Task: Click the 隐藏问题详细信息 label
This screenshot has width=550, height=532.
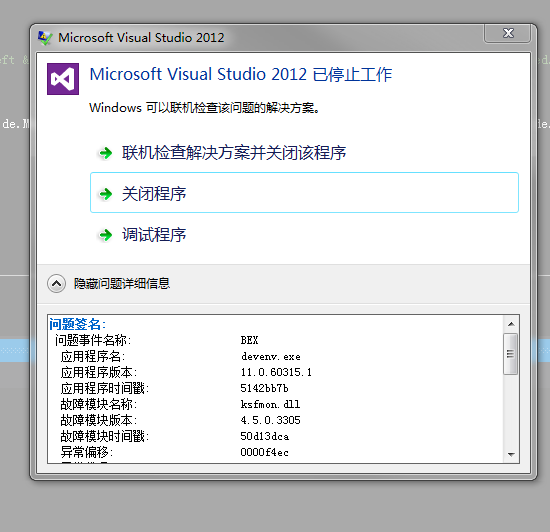Action: click(122, 283)
